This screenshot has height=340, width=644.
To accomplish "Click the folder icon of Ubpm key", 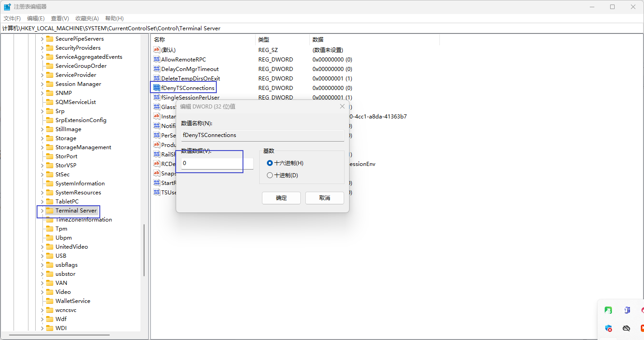I will click(x=50, y=237).
